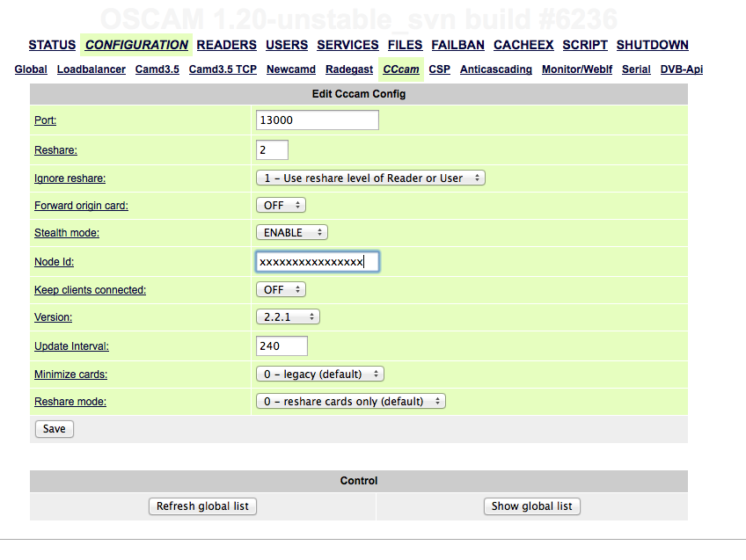Click the Ignore reshare help link
Image resolution: width=746 pixels, height=560 pixels.
70,178
